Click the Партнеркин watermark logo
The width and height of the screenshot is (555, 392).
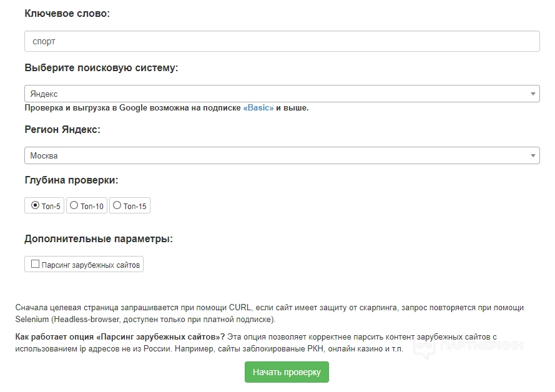point(468,346)
